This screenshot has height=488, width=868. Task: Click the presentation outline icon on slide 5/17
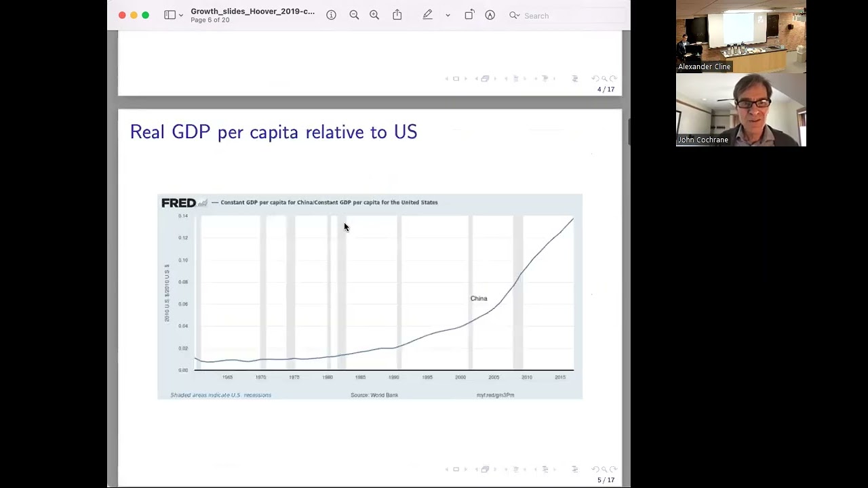coord(574,469)
